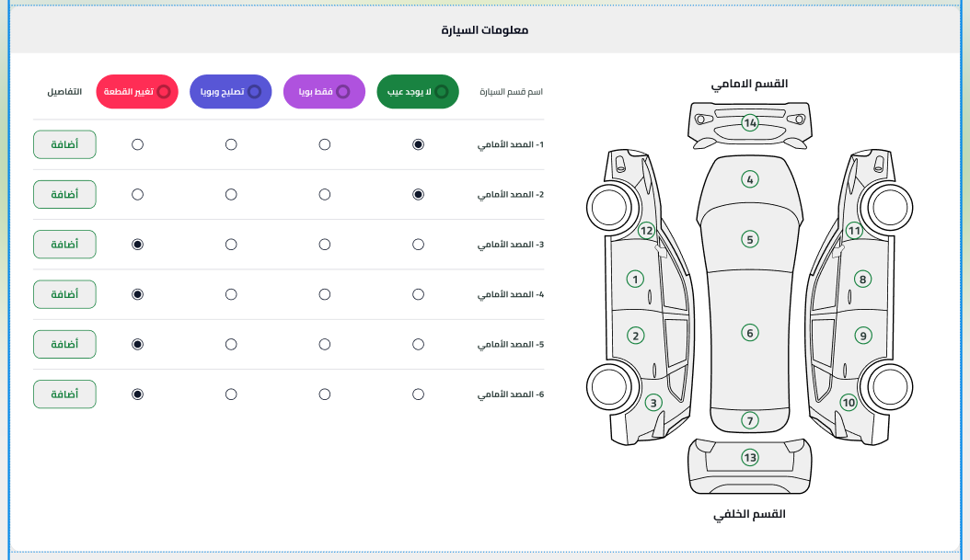Select car part number 6 on the roof
This screenshot has width=970, height=560.
click(x=750, y=333)
